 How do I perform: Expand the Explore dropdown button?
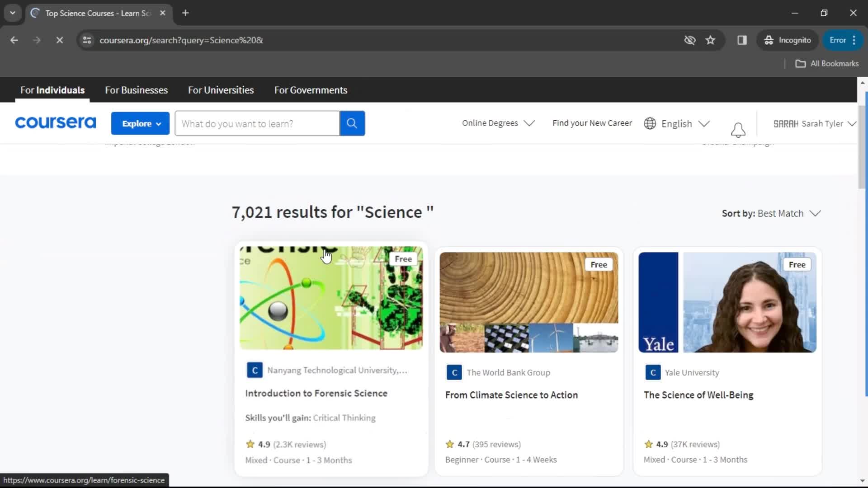tap(140, 123)
